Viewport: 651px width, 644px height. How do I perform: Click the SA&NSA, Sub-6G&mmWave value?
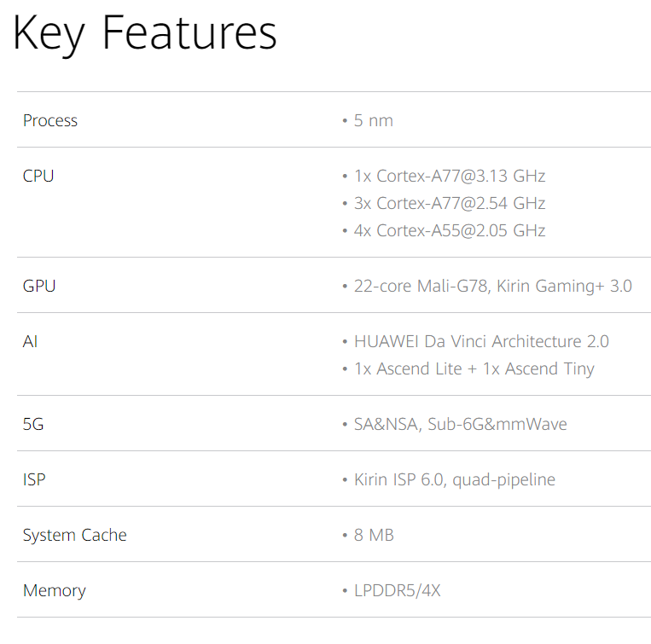460,424
